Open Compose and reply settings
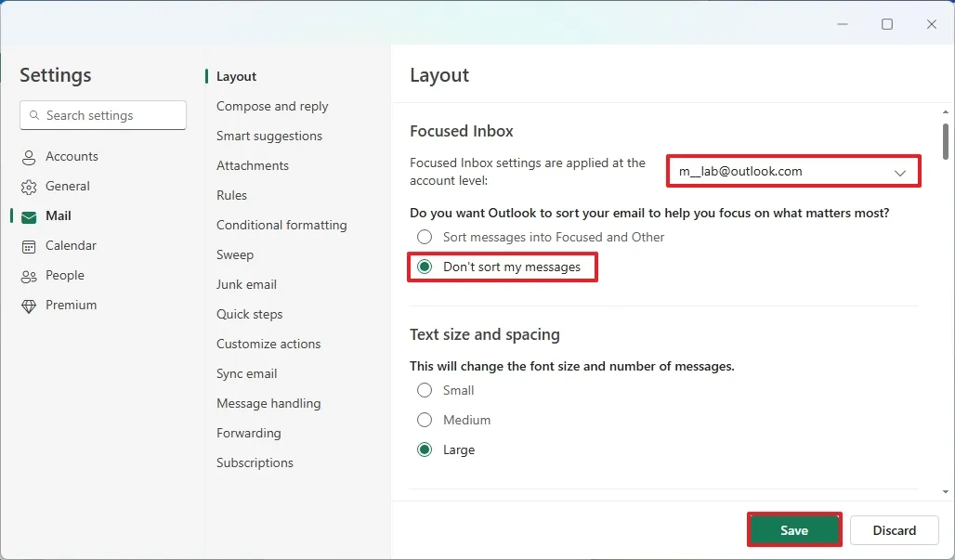Viewport: 955px width, 560px height. (x=272, y=106)
